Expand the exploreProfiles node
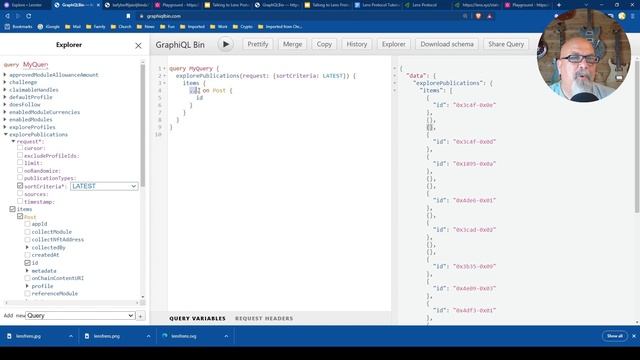640x360 pixels. [x=5, y=127]
